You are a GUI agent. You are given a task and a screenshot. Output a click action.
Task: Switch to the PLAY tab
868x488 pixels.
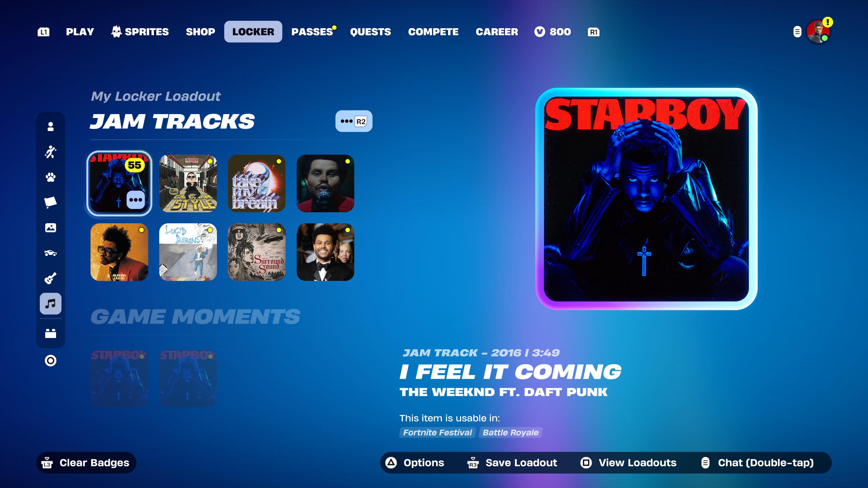click(x=80, y=32)
